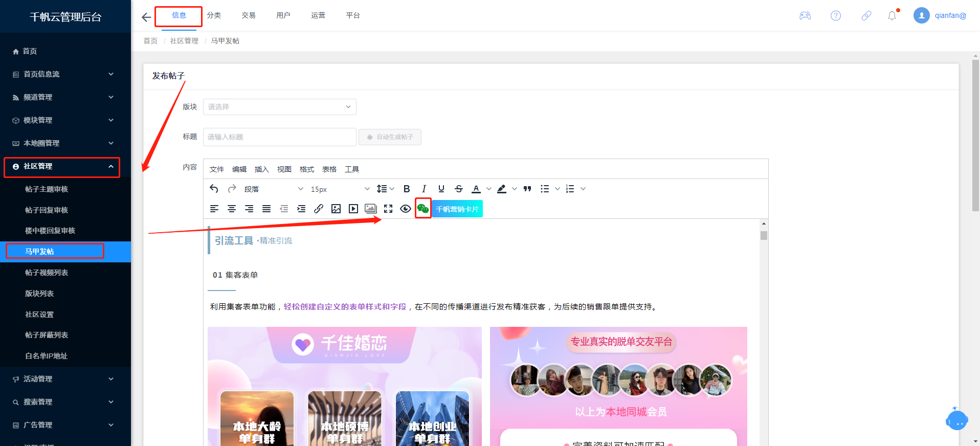Apply the text color button

coord(476,189)
